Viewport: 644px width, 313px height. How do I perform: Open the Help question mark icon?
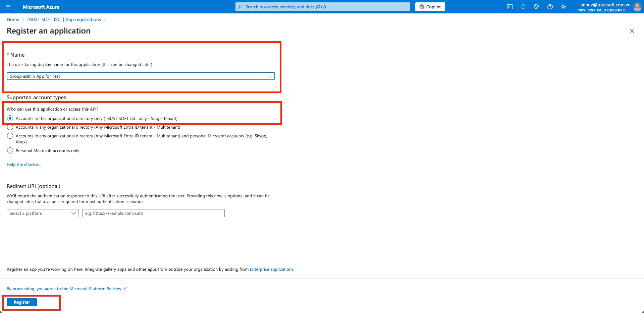[550, 7]
